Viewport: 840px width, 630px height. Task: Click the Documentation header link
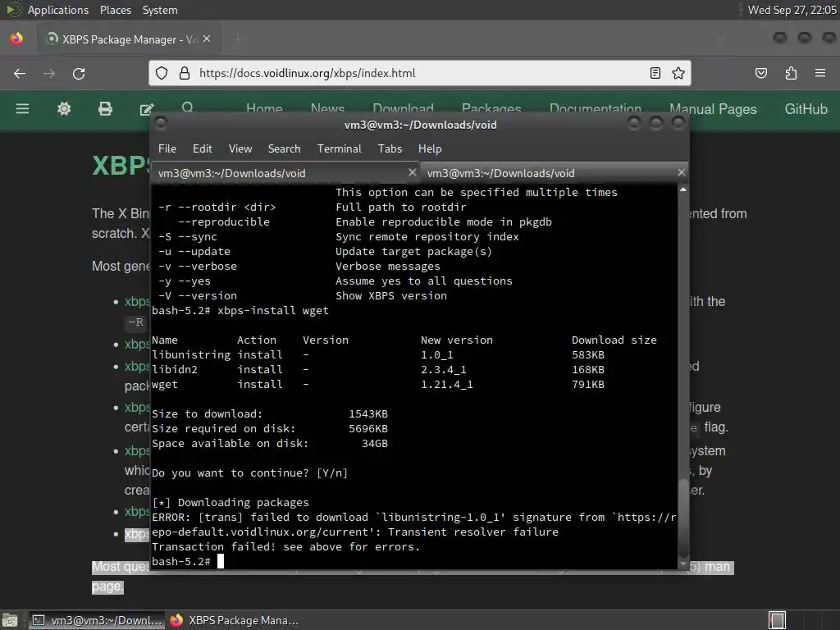tap(596, 109)
